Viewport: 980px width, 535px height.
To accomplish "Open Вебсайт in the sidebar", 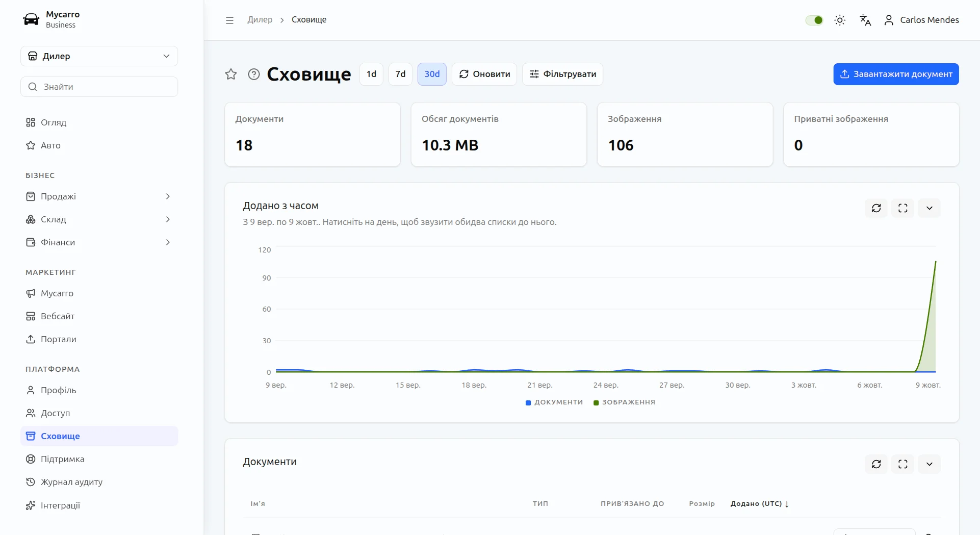I will (99, 316).
